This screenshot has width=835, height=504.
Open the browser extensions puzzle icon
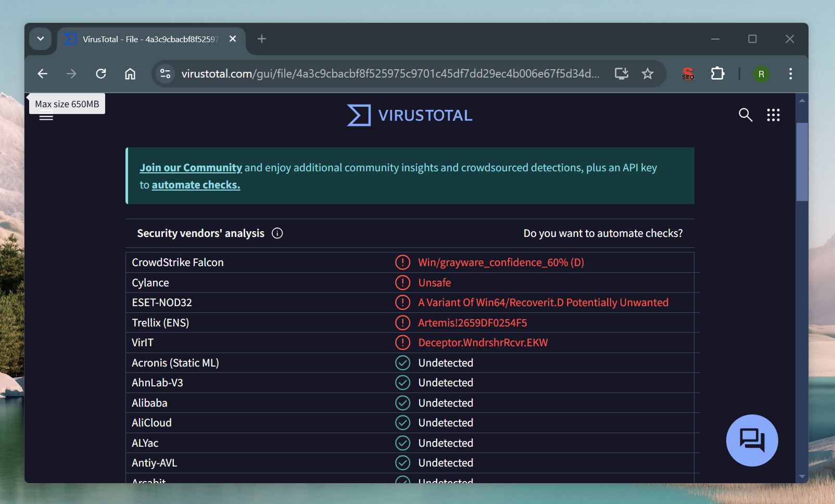coord(718,74)
